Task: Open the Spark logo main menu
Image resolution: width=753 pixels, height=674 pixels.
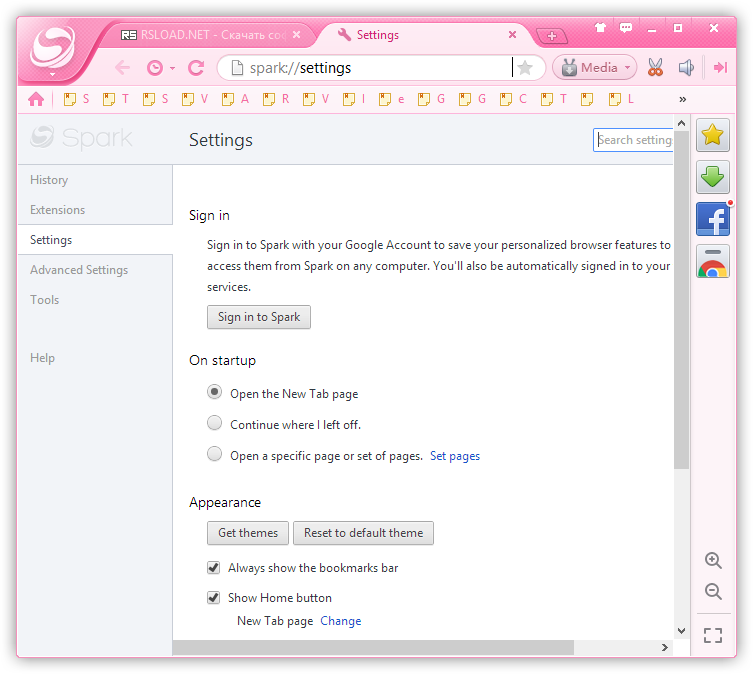Action: click(52, 49)
